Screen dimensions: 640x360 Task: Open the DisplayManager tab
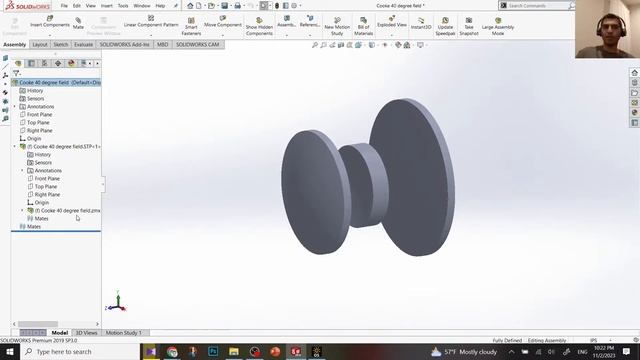pyautogui.click(x=71, y=63)
